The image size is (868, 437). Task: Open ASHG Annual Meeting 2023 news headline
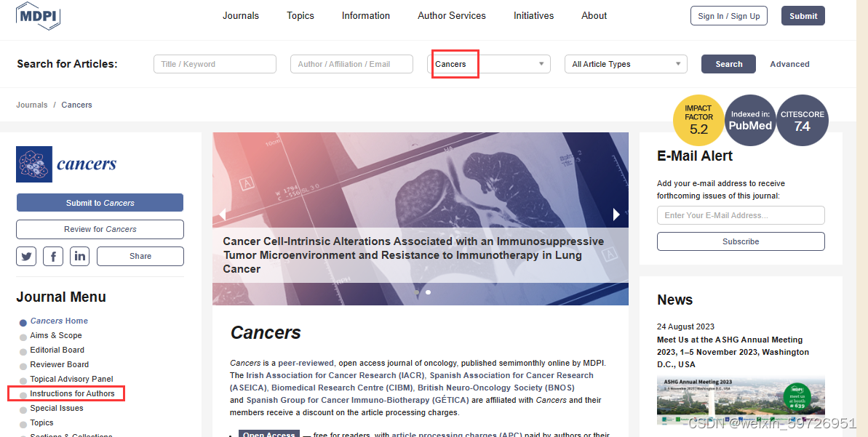733,352
